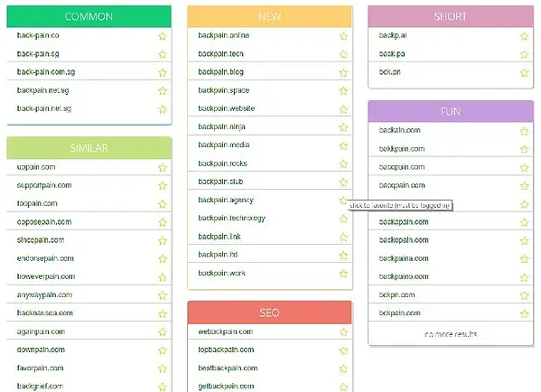The height and width of the screenshot is (392, 541).
Task: Toggle favorite star for back.pa
Action: [524, 54]
